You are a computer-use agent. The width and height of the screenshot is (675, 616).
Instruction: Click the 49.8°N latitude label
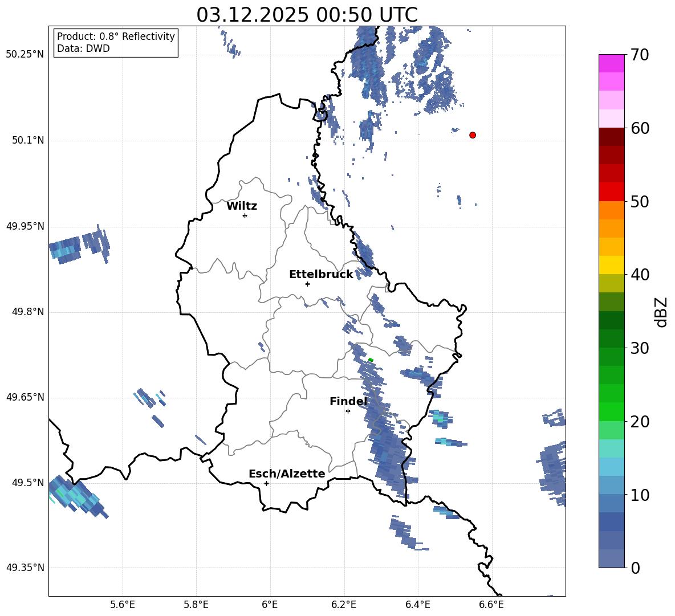click(x=28, y=312)
